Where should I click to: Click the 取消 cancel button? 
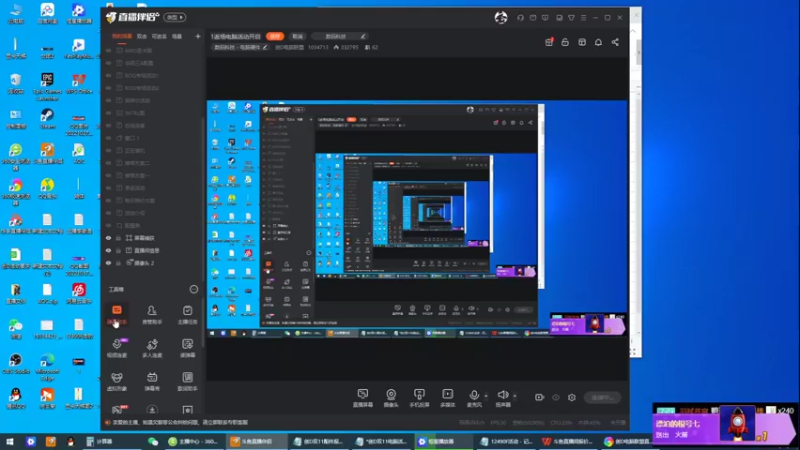pos(297,36)
